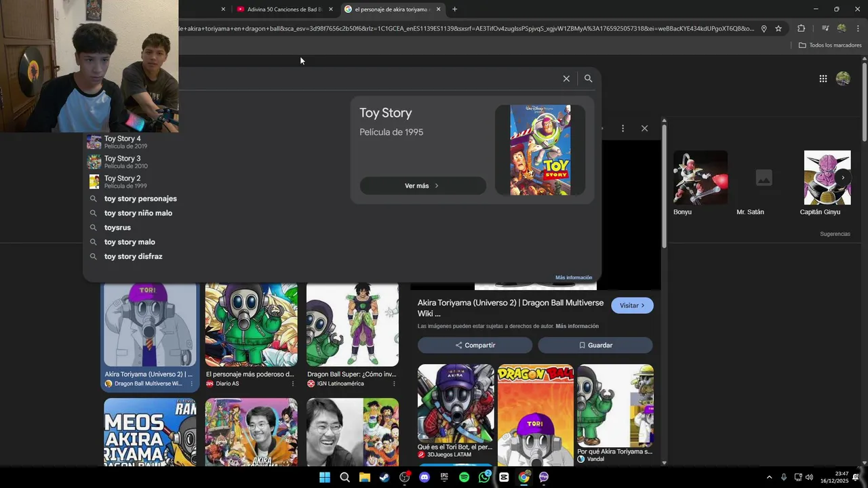
Task: Close the Adivina 50 Canciones tab
Action: tap(331, 9)
